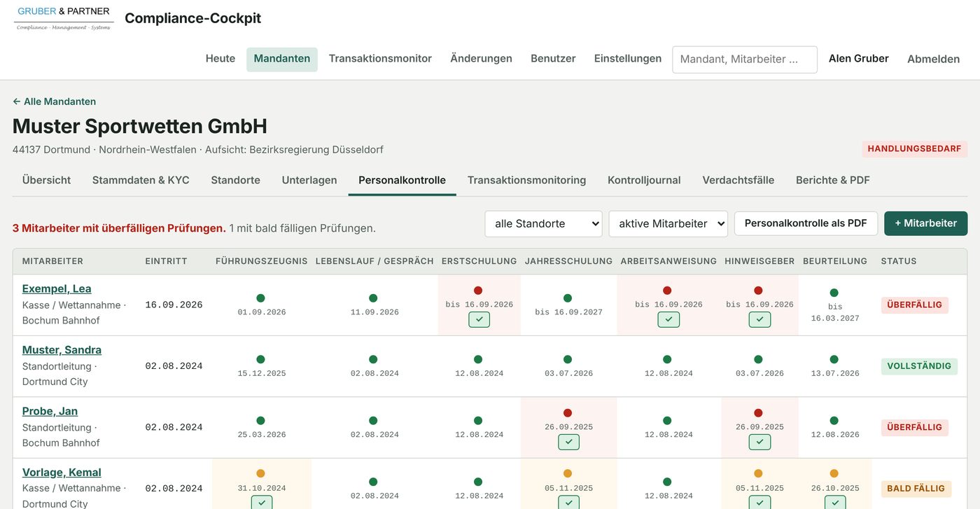Focus the 'Mandant, Mitarbeiter ...' search field
Screen dimensions: 980x509
click(745, 60)
